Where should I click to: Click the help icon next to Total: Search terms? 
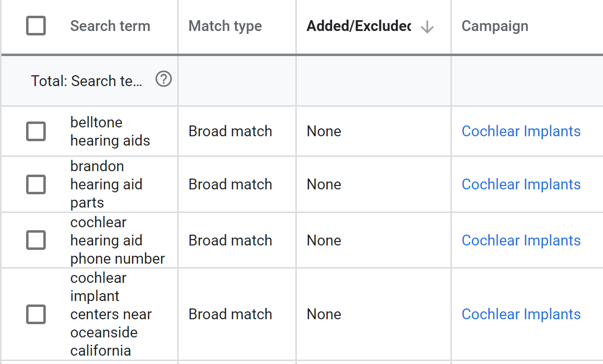[x=163, y=79]
